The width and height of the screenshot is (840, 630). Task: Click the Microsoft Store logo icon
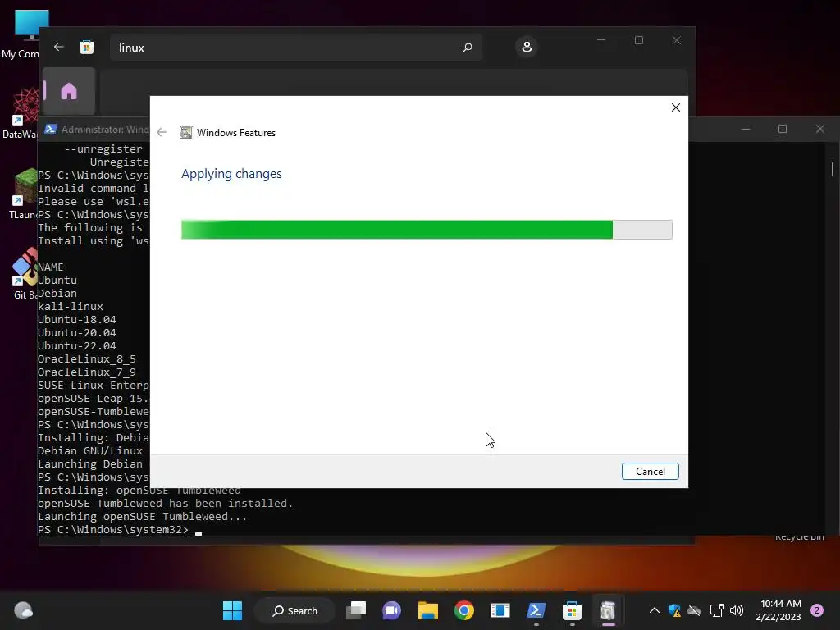[x=86, y=48]
